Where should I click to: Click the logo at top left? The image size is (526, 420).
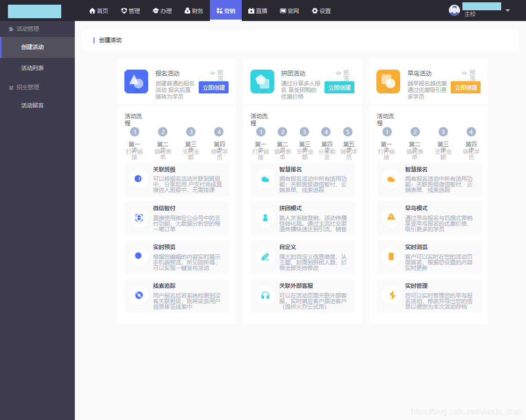(x=35, y=11)
